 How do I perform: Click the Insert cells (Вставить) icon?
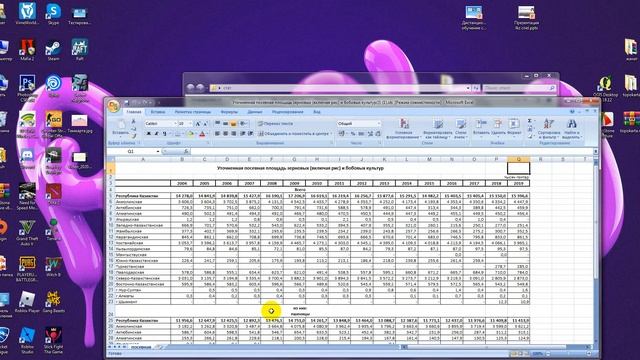click(x=481, y=124)
